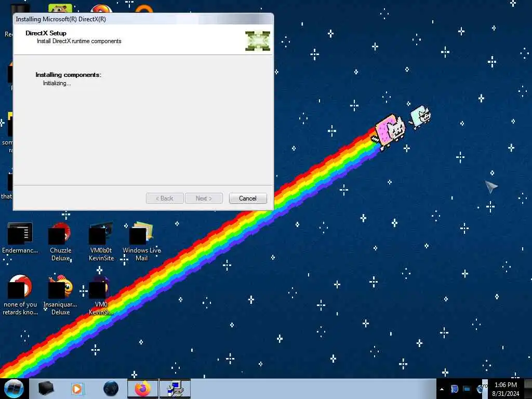Show hidden system tray icons
Image resolution: width=532 pixels, height=399 pixels.
(442, 389)
